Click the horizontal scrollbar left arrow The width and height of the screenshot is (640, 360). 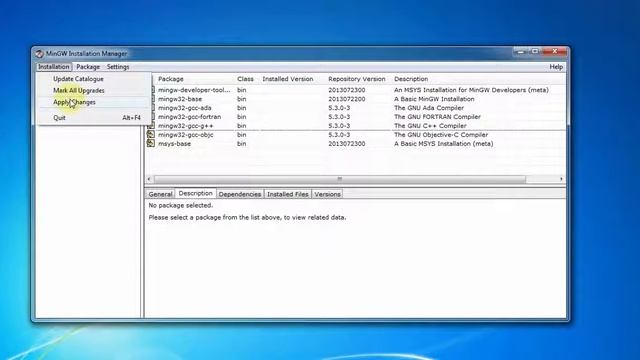tap(149, 179)
